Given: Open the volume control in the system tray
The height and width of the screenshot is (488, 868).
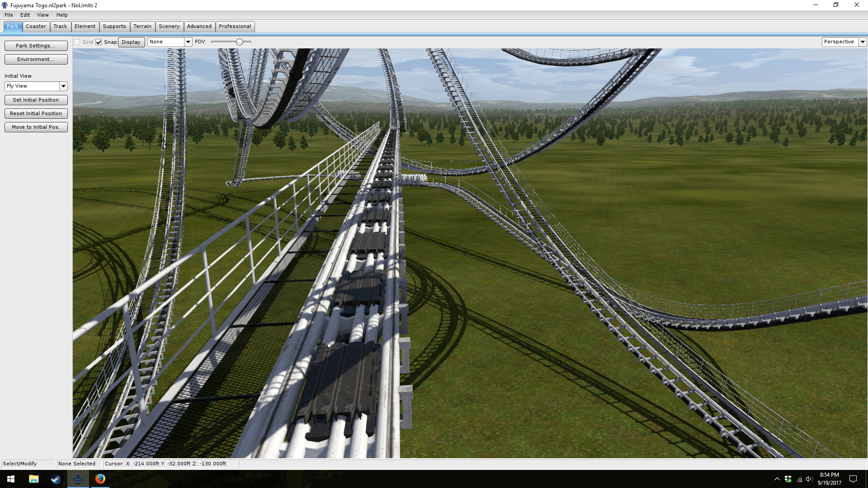Looking at the screenshot, I should (809, 479).
